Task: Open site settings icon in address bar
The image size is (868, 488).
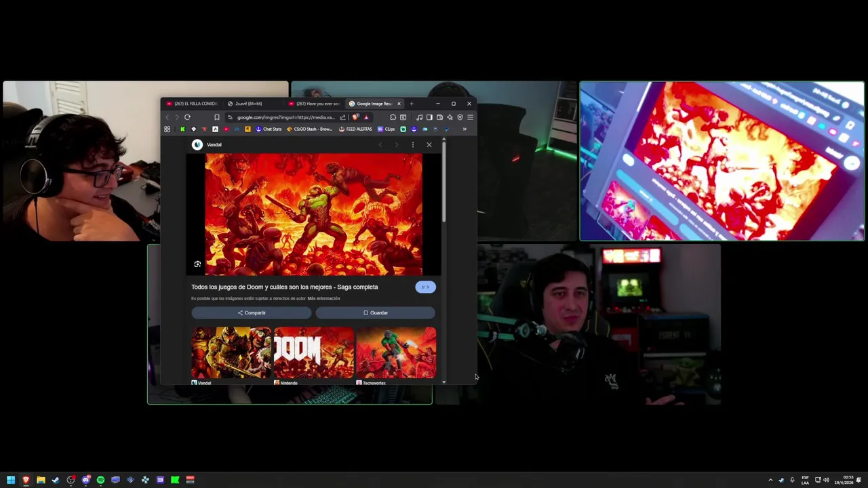Action: 230,117
